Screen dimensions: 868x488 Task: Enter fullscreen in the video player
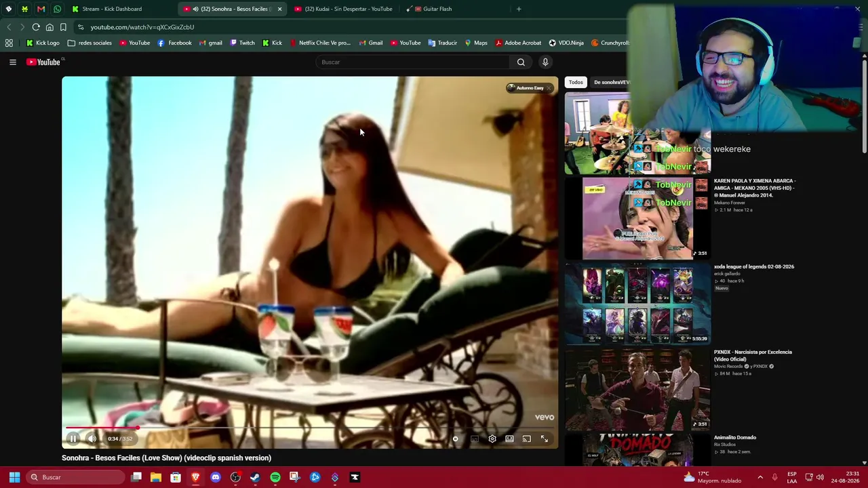pyautogui.click(x=544, y=439)
